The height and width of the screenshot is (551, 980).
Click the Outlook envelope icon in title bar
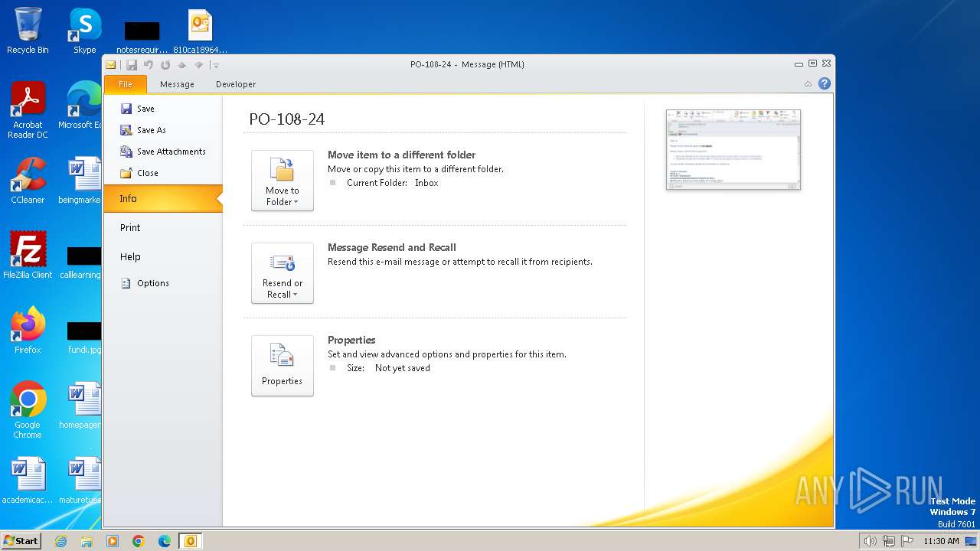pos(111,65)
